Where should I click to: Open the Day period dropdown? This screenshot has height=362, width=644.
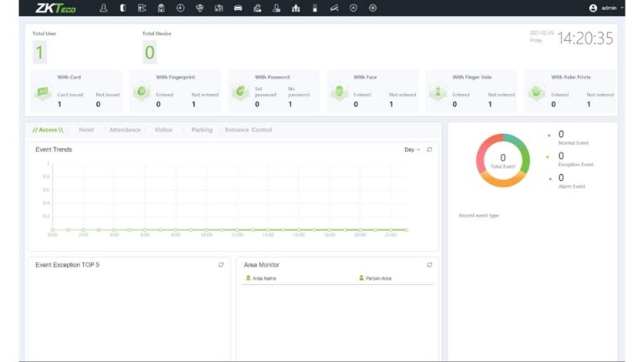click(x=412, y=149)
